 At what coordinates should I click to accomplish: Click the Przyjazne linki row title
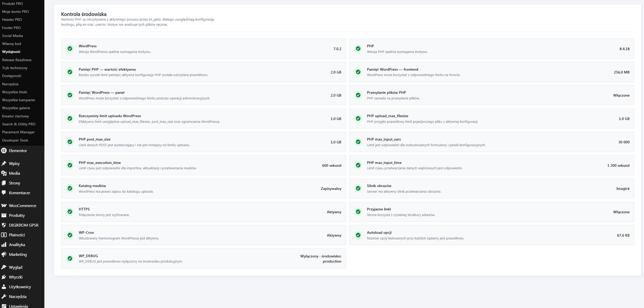tap(379, 209)
